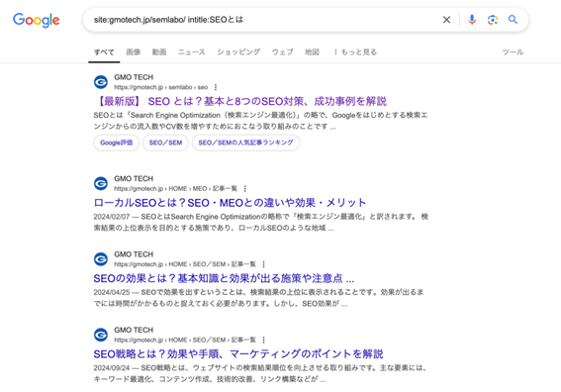Click the https://gmotech.jp › semlabo › seo breadcrumb

[x=161, y=87]
